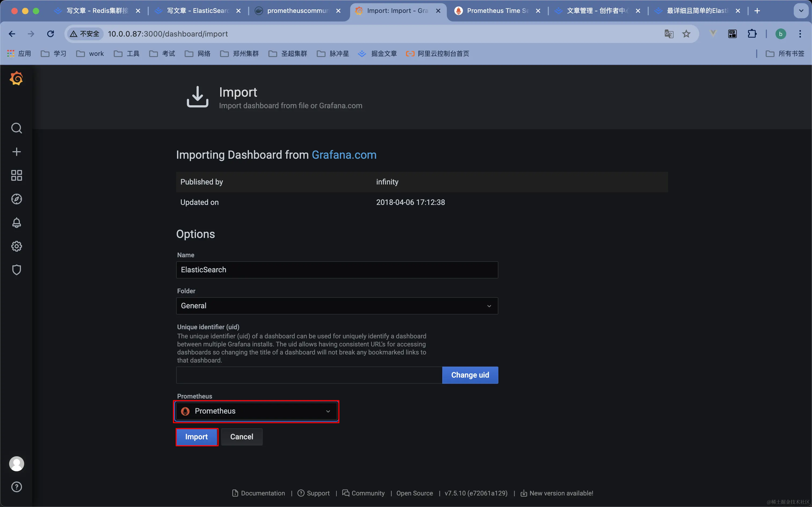Open the work bookmark folder

tap(90, 54)
